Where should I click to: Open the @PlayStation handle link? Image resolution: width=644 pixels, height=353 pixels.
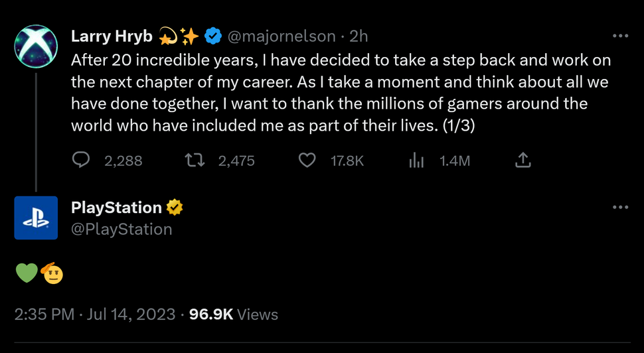[x=121, y=229]
